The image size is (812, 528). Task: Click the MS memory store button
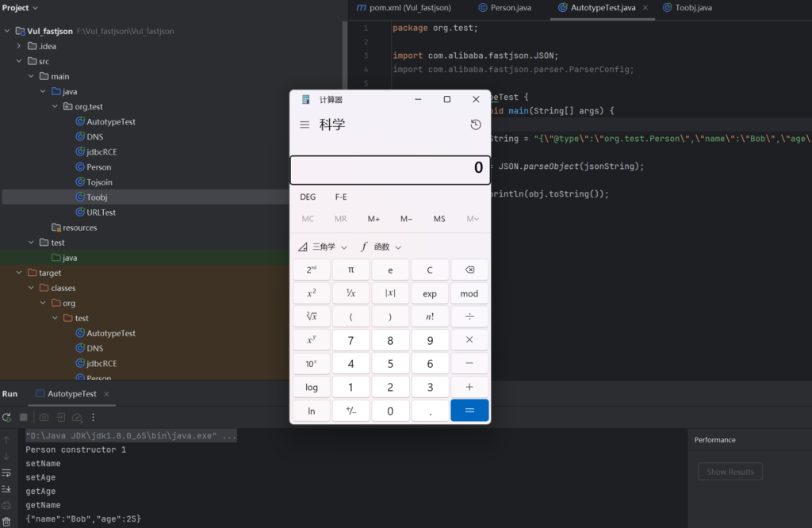point(439,219)
